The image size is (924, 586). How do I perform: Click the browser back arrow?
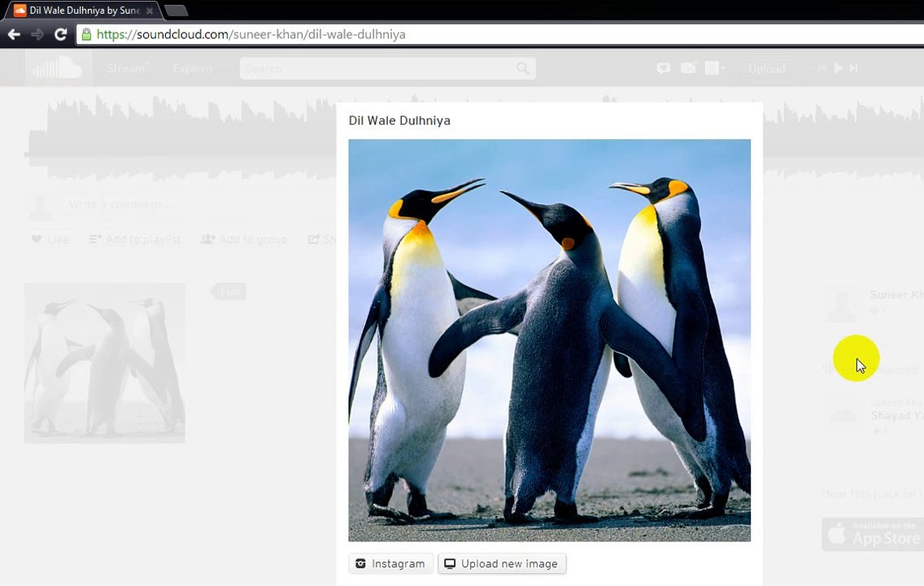click(x=14, y=34)
